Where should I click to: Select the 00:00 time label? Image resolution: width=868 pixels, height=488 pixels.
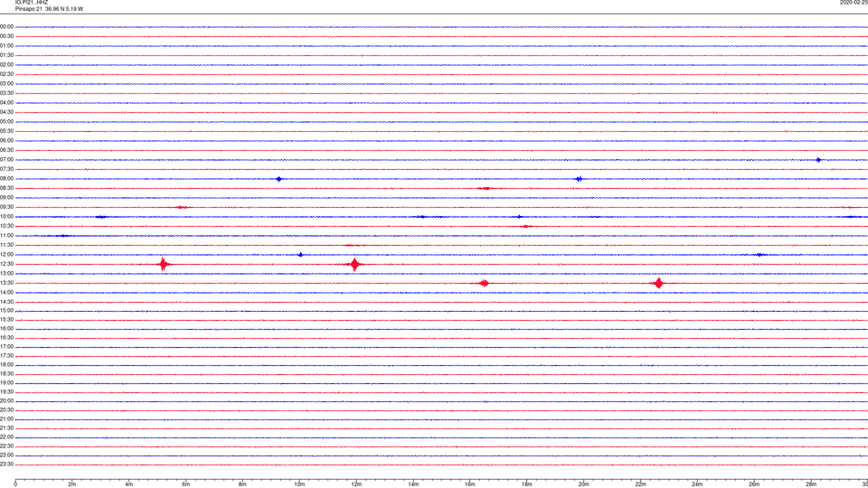click(x=6, y=26)
